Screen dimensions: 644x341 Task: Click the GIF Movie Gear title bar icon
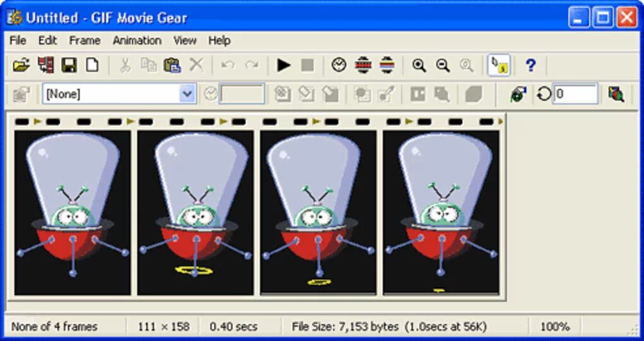coord(15,17)
